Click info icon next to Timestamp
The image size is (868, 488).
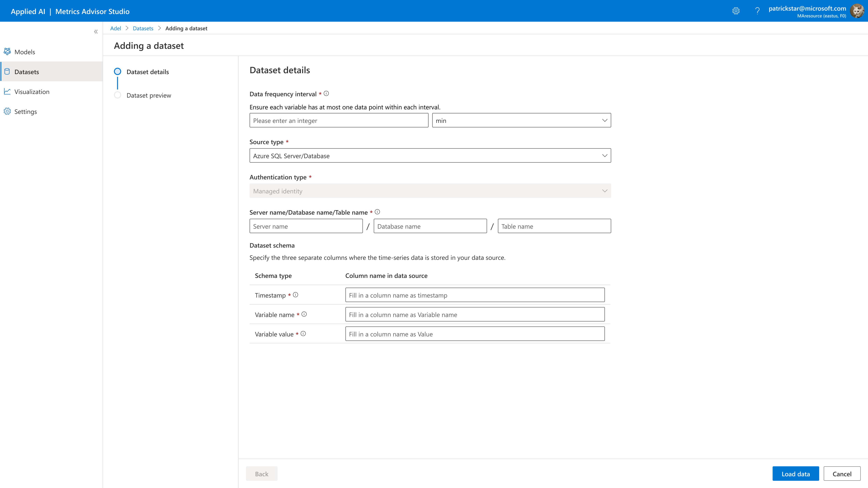coord(295,295)
